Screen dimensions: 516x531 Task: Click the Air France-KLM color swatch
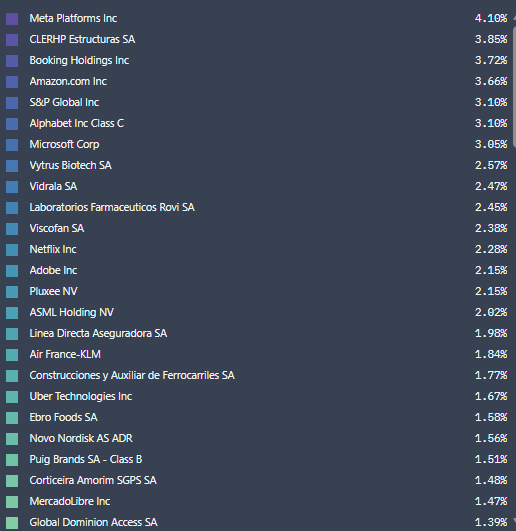point(12,355)
